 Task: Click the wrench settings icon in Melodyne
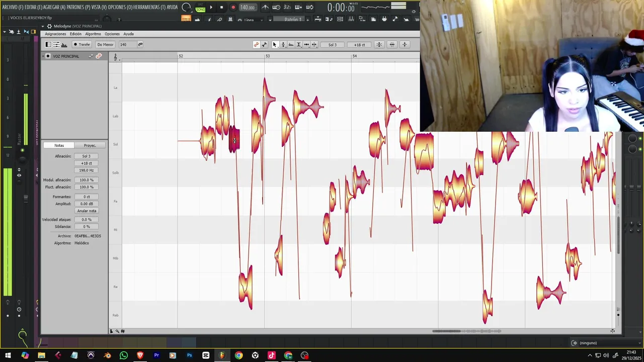264,45
